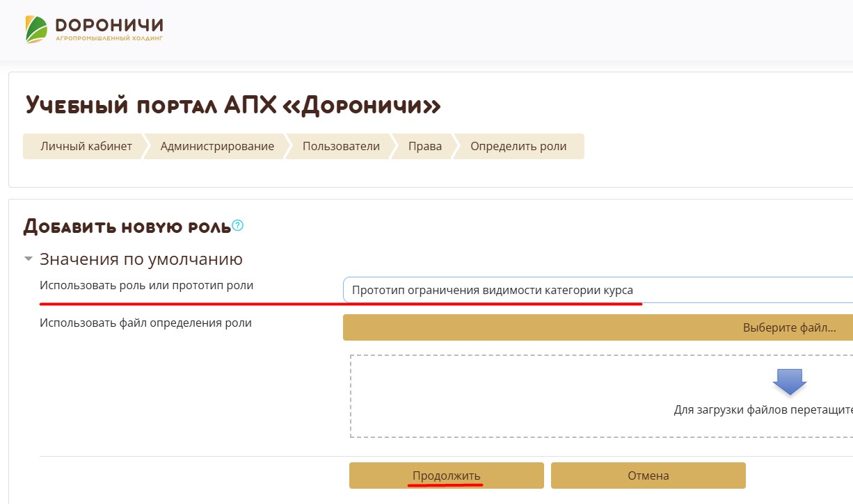
Task: Select the Права breadcrumb item
Action: coord(424,147)
